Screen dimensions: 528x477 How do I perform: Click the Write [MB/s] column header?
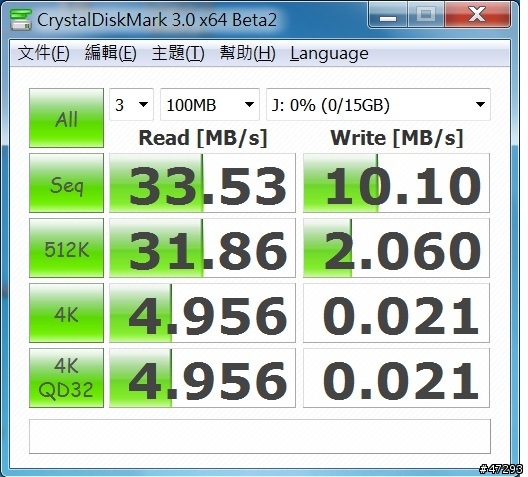[x=397, y=138]
